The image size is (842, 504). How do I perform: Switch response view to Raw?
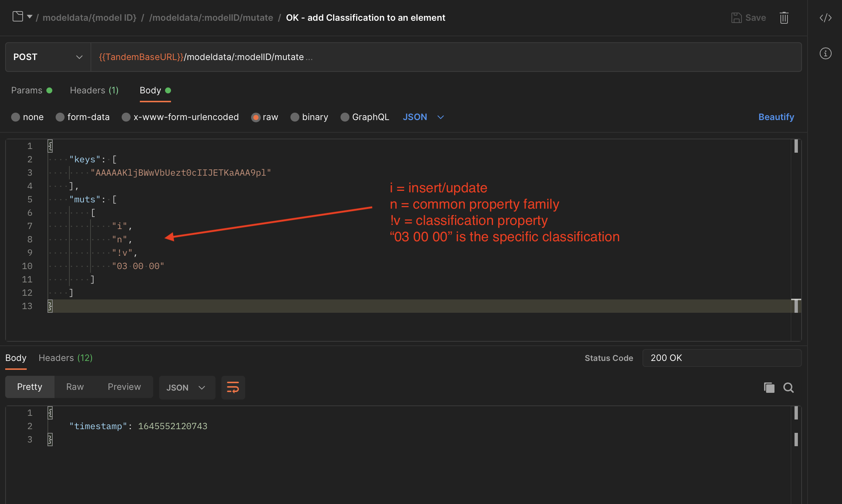coord(75,387)
